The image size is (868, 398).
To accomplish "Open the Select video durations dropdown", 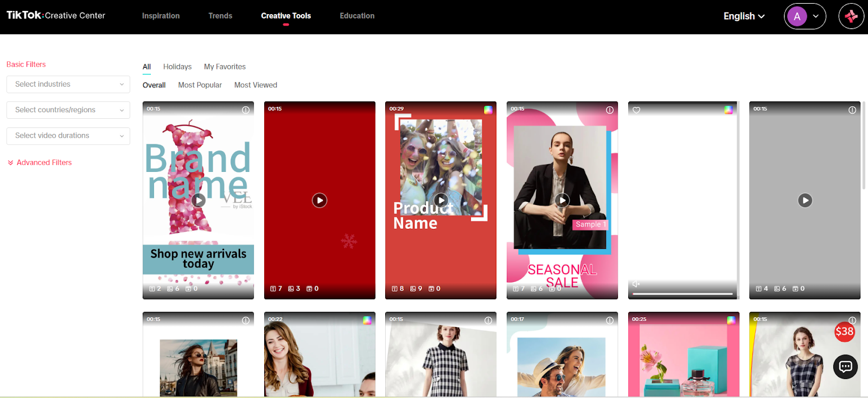I will (68, 136).
